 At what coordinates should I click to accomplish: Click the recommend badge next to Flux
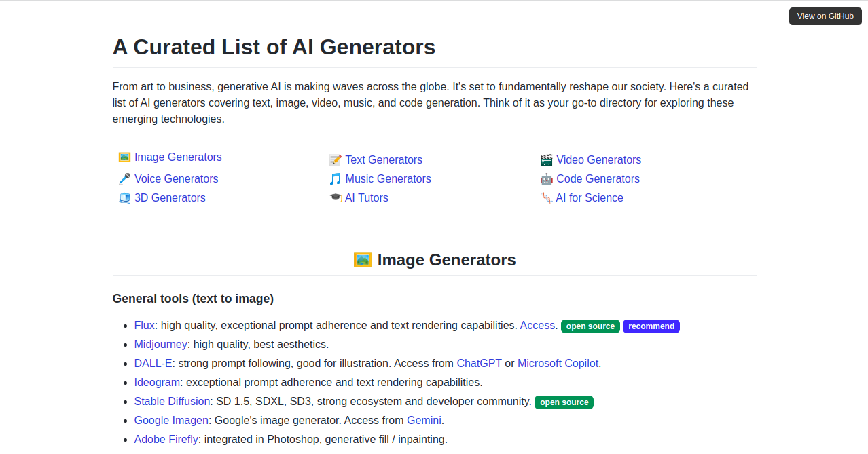(651, 326)
